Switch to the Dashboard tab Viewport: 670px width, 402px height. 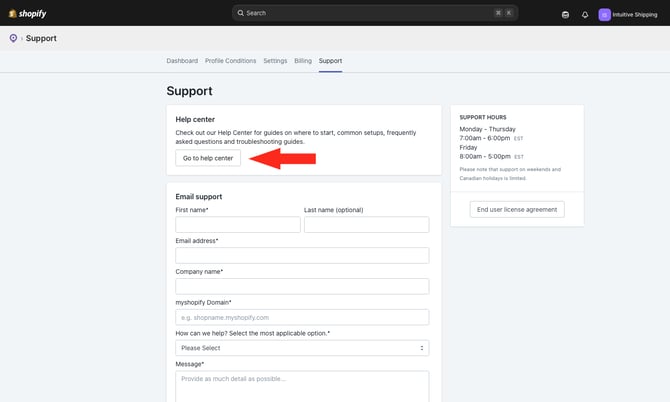pos(182,61)
